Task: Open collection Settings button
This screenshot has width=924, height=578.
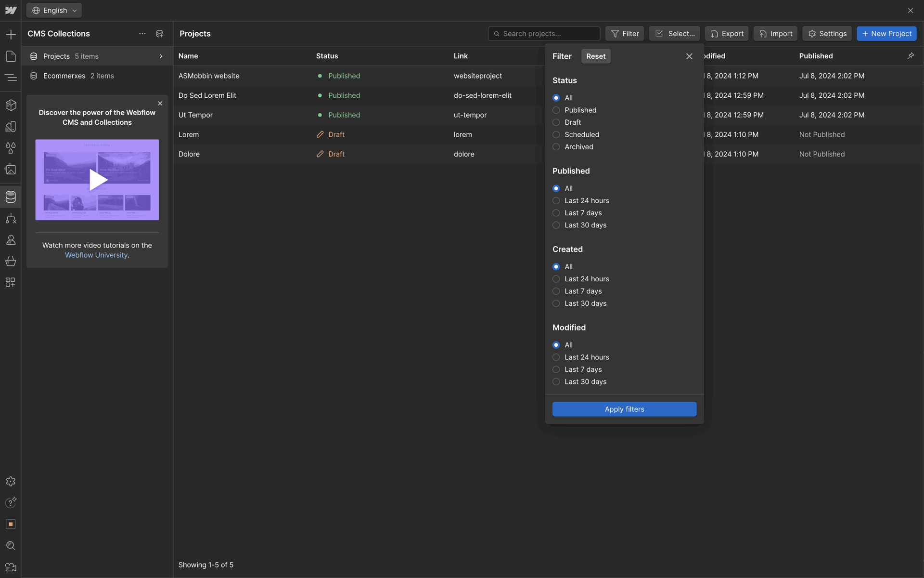Action: [x=827, y=34]
